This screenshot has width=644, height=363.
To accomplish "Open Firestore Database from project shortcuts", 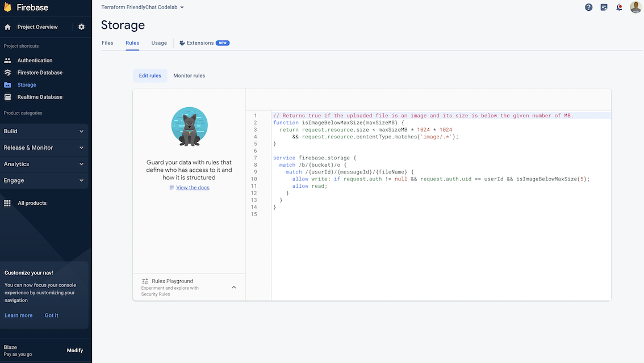I will pyautogui.click(x=36, y=72).
